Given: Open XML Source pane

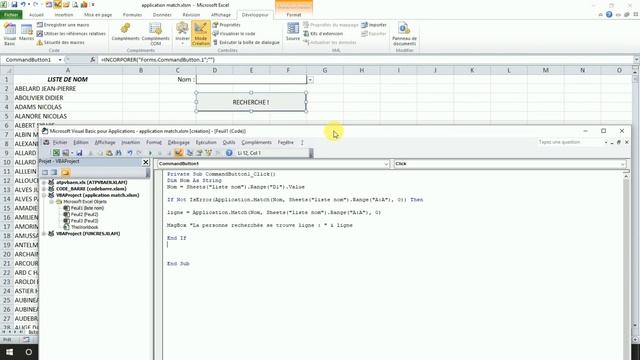Looking at the screenshot, I should click(293, 32).
